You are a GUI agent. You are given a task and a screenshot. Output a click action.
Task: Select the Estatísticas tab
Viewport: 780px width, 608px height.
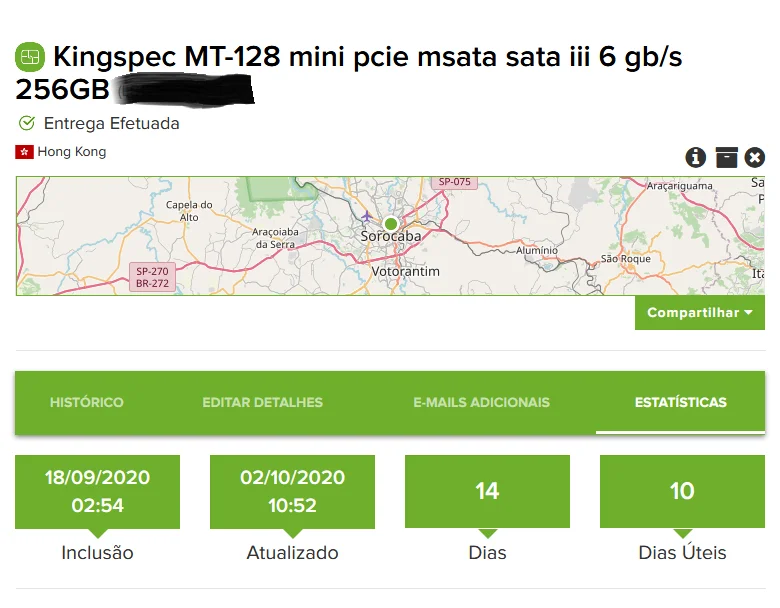click(x=680, y=402)
